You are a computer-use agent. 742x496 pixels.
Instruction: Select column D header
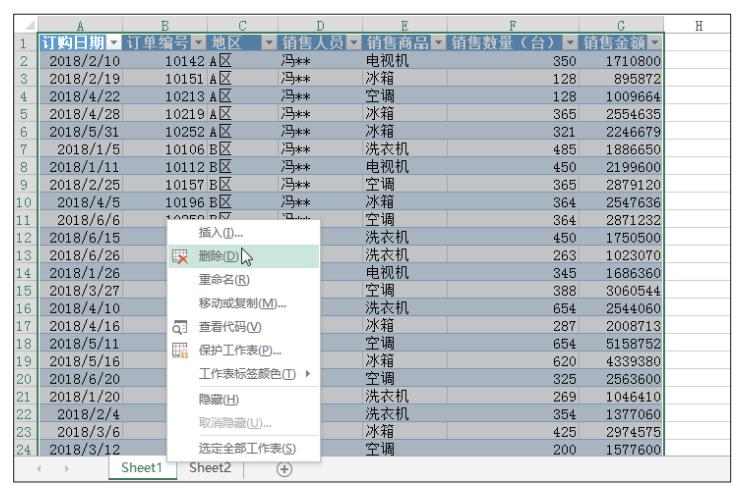[x=320, y=25]
